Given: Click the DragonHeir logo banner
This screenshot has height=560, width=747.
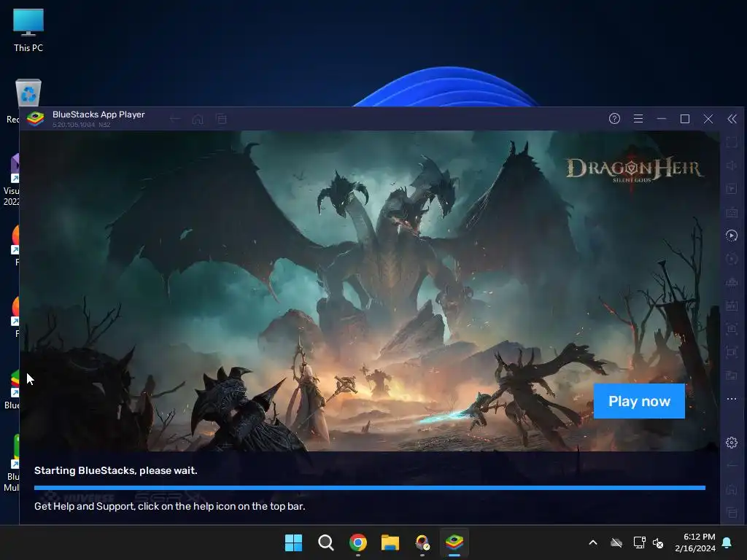Looking at the screenshot, I should pyautogui.click(x=634, y=170).
